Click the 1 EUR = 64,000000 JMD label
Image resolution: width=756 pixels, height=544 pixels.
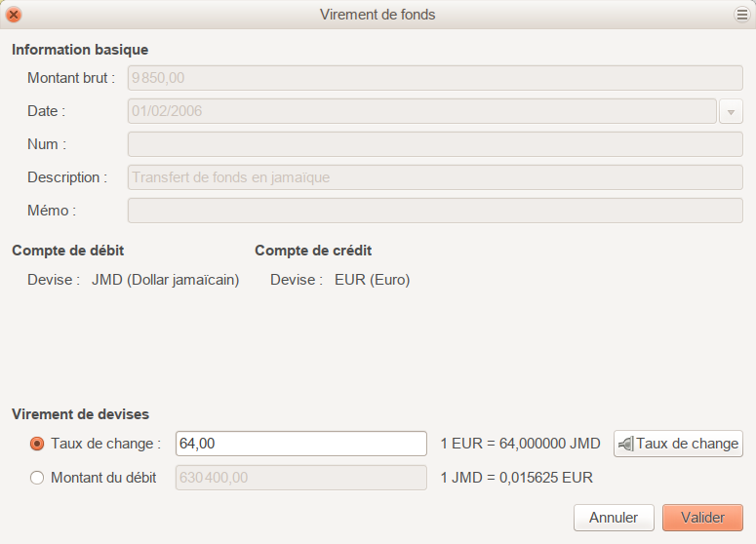click(x=520, y=444)
